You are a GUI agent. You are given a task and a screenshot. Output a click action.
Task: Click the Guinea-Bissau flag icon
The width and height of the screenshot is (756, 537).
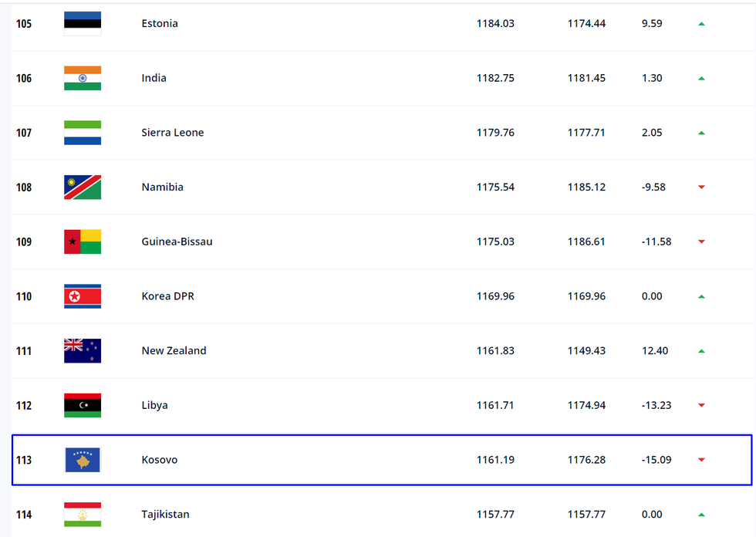pos(83,241)
